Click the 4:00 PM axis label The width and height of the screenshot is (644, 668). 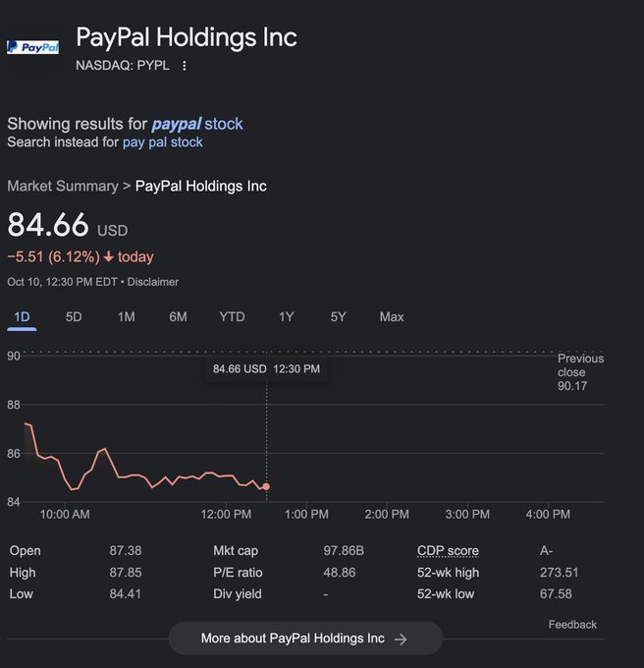(x=548, y=514)
